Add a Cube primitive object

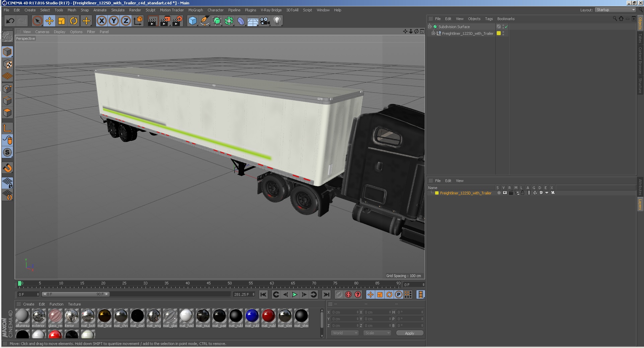tap(192, 21)
